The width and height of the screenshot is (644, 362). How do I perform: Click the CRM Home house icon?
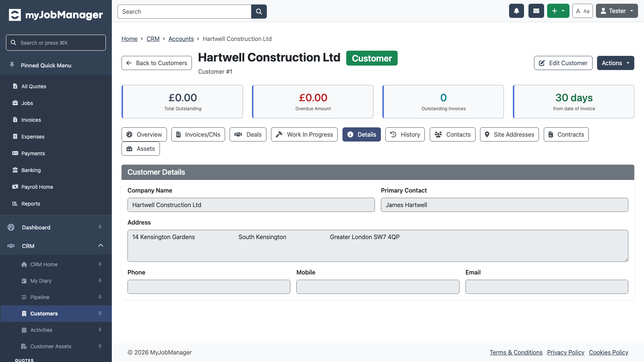[24, 264]
